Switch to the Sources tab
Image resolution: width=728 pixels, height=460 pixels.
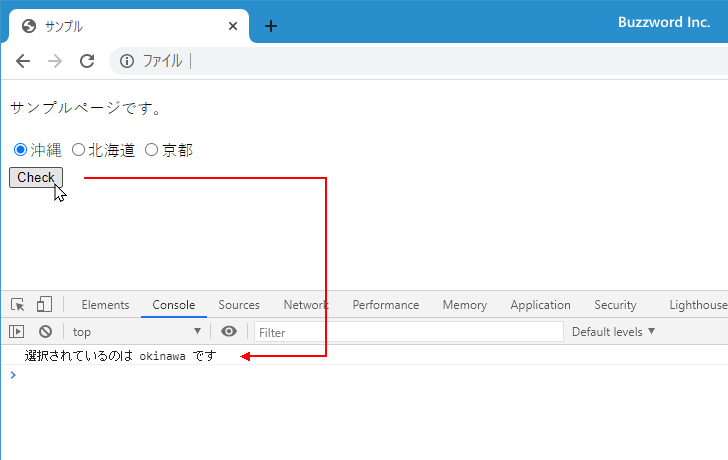[239, 305]
